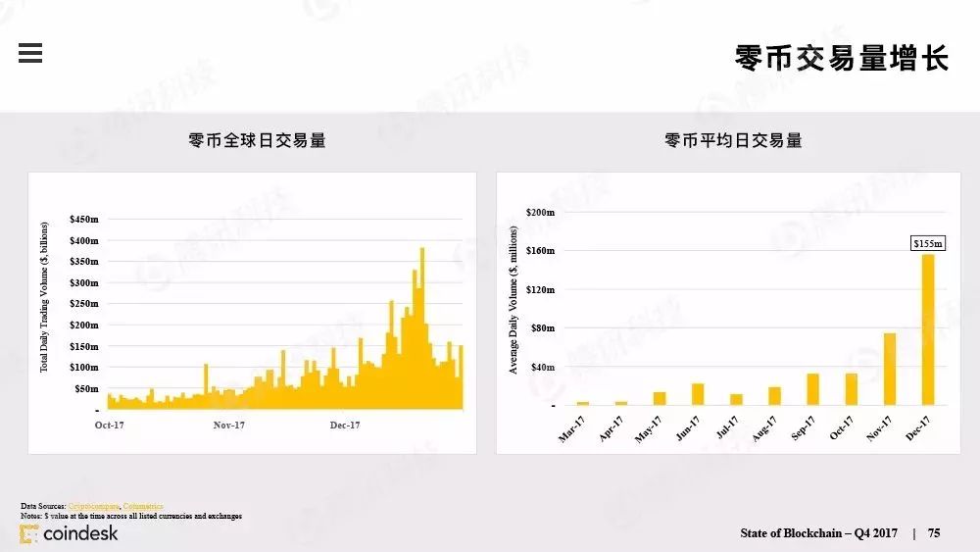Screen dimensions: 980x552
Task: Click the $400m axis label
Action: [83, 240]
